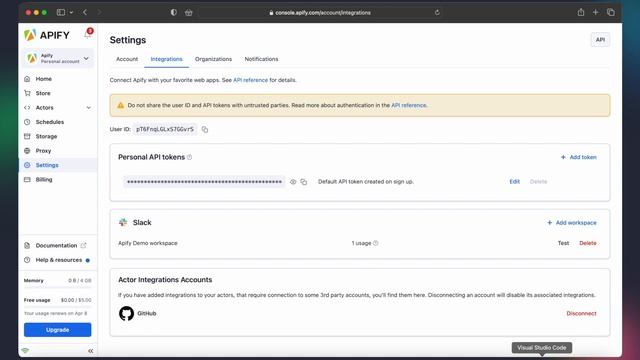This screenshot has width=640, height=360.
Task: Click the blue Upgrade button
Action: pos(58,330)
